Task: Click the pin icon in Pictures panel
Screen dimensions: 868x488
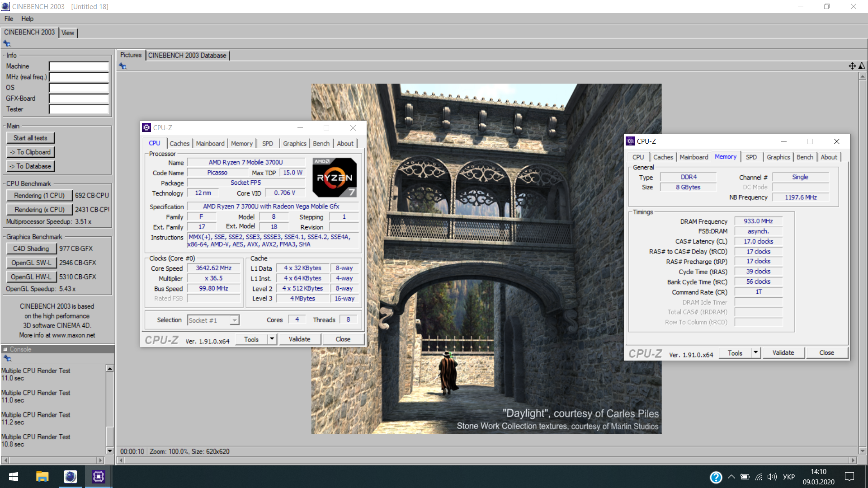Action: click(123, 66)
